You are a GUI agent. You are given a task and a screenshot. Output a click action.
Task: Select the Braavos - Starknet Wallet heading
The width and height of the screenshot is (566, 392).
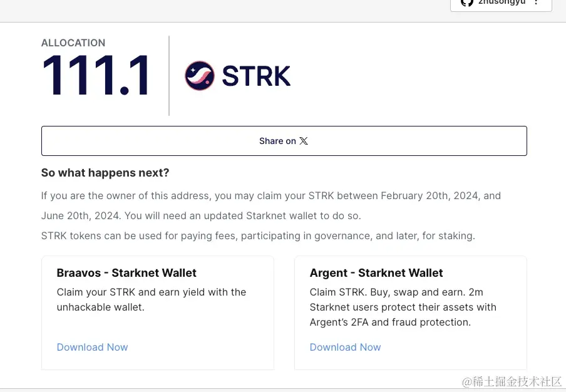coord(126,273)
